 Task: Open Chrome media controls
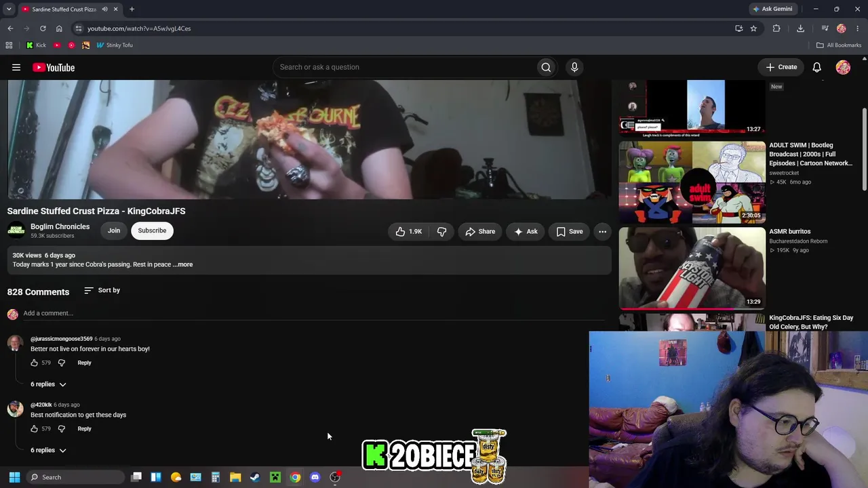pos(825,28)
